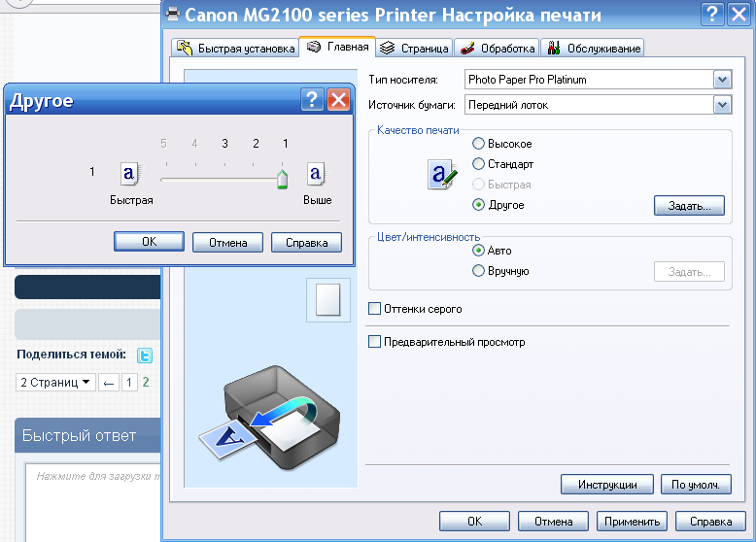Open the Источник бумаги dropdown
This screenshot has width=756, height=542.
722,105
